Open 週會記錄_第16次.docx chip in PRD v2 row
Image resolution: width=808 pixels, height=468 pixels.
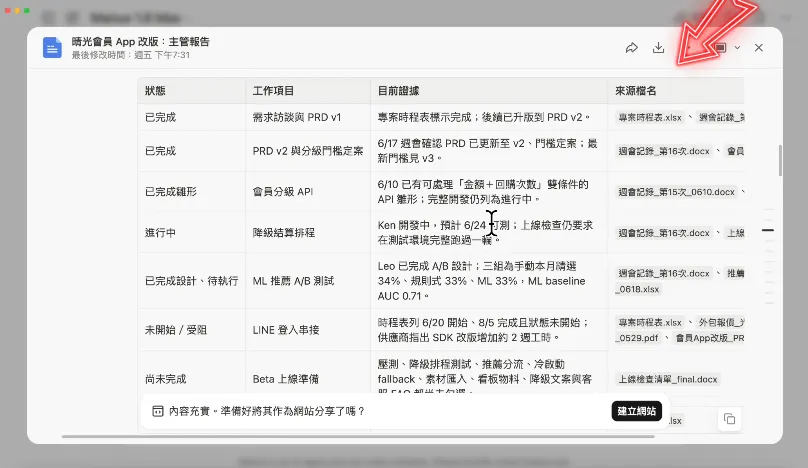(x=664, y=151)
